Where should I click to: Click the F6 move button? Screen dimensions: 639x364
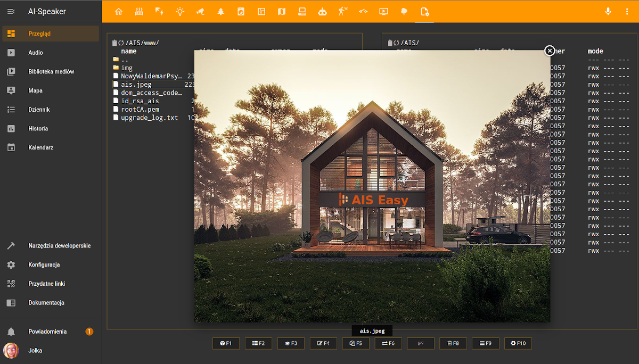pos(388,343)
